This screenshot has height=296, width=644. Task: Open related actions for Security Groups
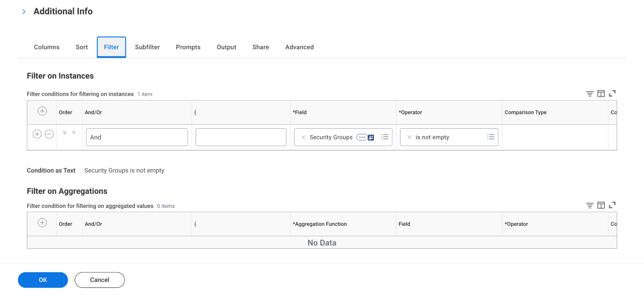coord(362,137)
